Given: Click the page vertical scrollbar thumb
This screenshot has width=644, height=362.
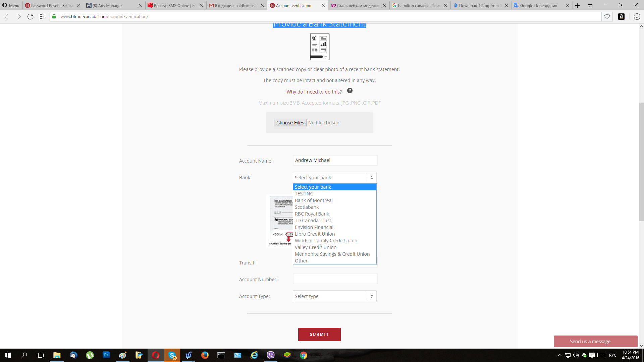Looking at the screenshot, I should pyautogui.click(x=641, y=162).
